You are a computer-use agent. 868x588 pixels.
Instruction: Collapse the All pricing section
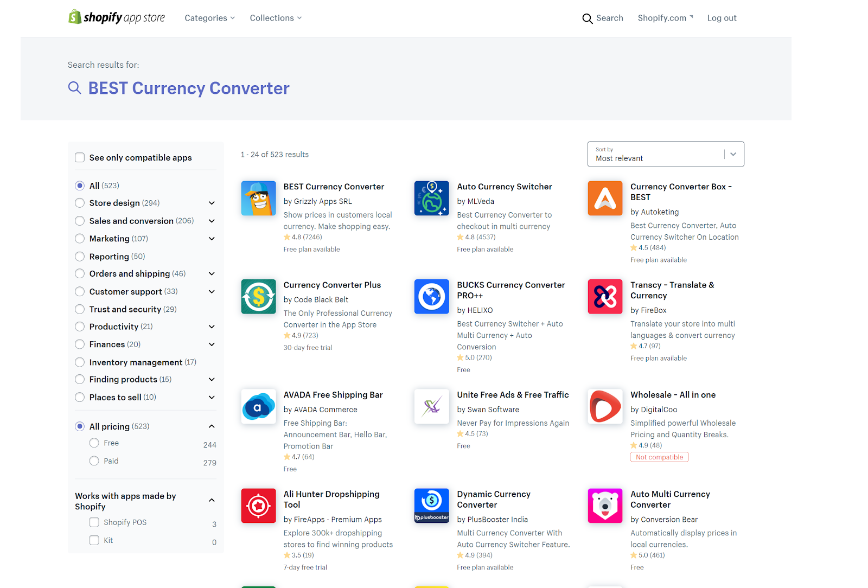coord(212,426)
